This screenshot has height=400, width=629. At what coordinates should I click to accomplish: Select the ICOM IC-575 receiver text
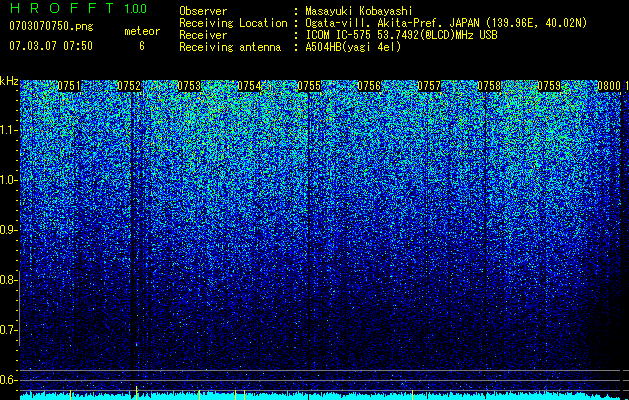coord(401,35)
